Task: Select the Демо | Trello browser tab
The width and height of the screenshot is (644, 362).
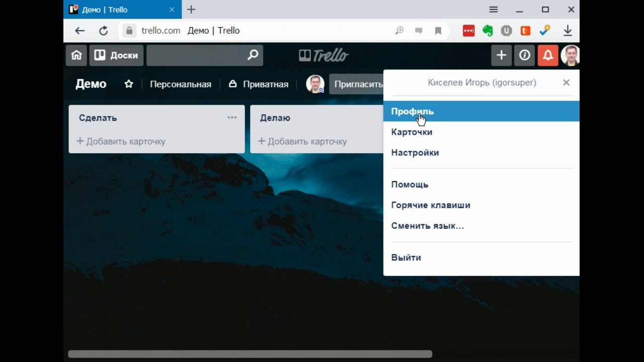Action: 122,10
